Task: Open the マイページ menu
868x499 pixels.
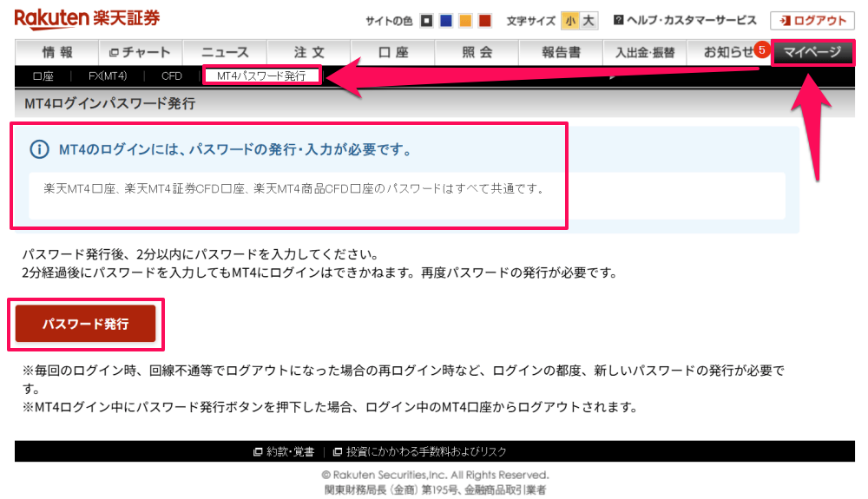Action: (x=812, y=53)
